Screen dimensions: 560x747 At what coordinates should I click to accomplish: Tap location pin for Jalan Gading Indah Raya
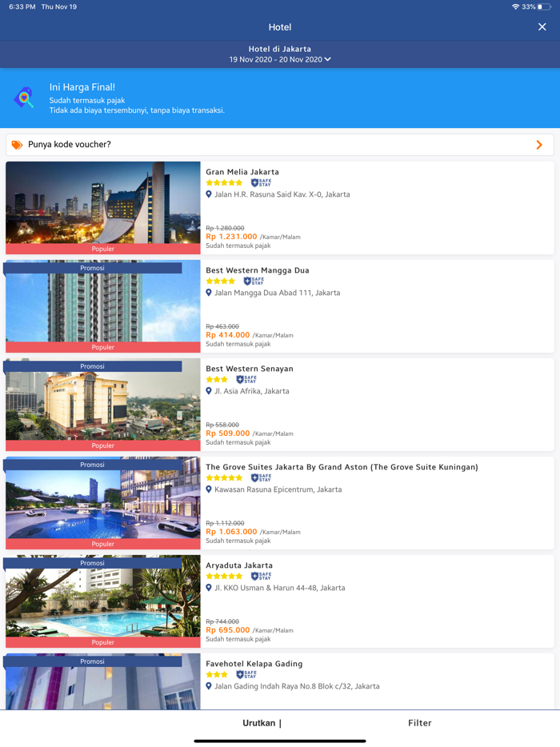pos(209,686)
